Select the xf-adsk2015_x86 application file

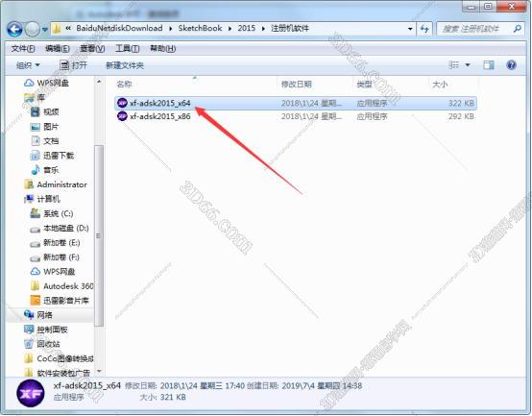tap(296, 116)
